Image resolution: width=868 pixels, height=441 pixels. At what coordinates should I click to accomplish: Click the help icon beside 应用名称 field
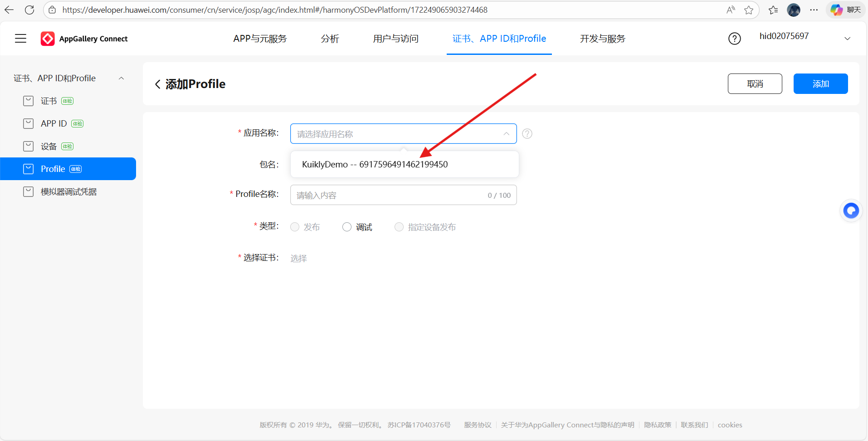(x=527, y=133)
